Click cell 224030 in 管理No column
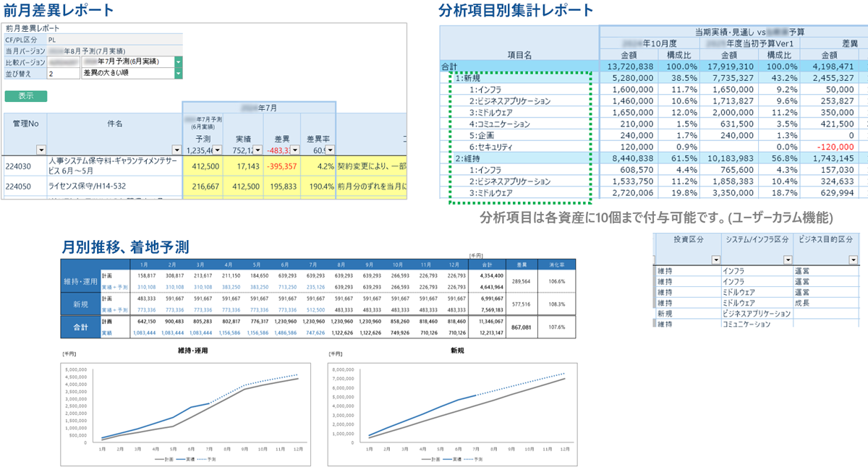868x467 pixels. [20, 166]
